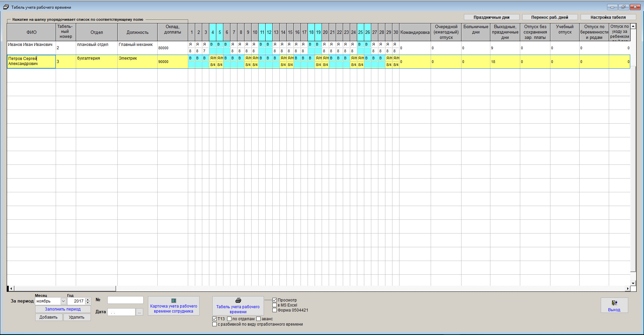Print the Табель учета рабочего времени report
The width and height of the screenshot is (644, 335).
(x=238, y=306)
